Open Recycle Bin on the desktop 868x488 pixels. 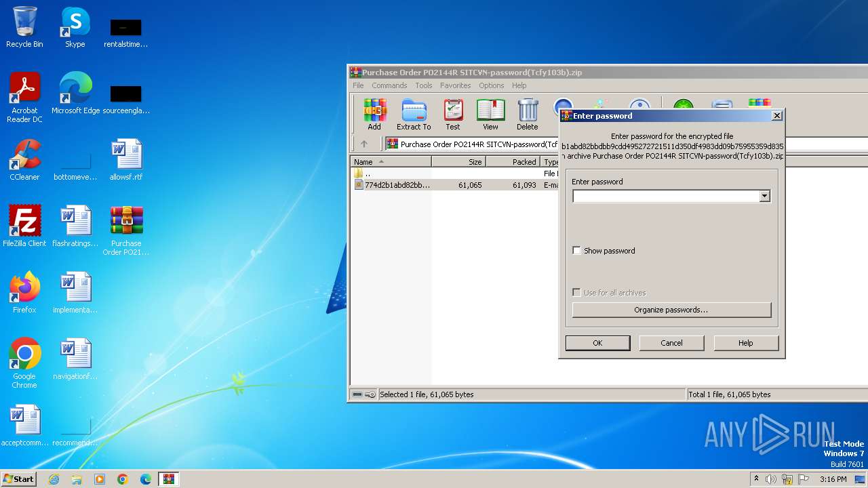click(x=24, y=27)
